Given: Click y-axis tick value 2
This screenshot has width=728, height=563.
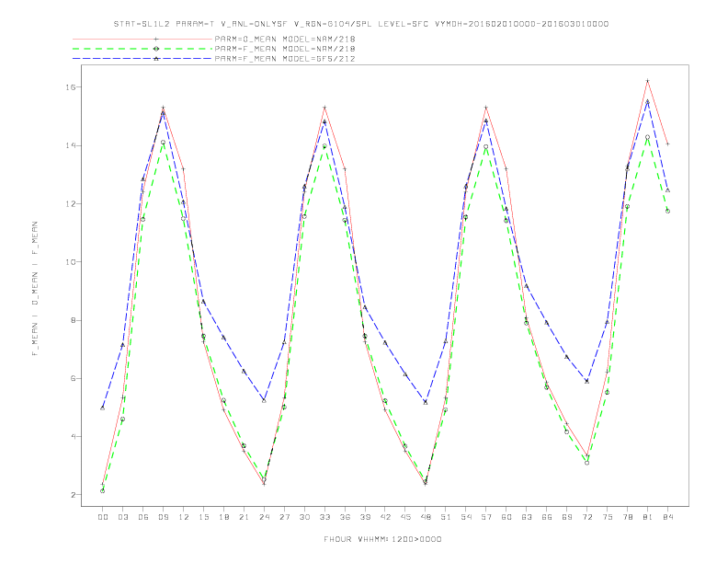Looking at the screenshot, I should tap(74, 495).
